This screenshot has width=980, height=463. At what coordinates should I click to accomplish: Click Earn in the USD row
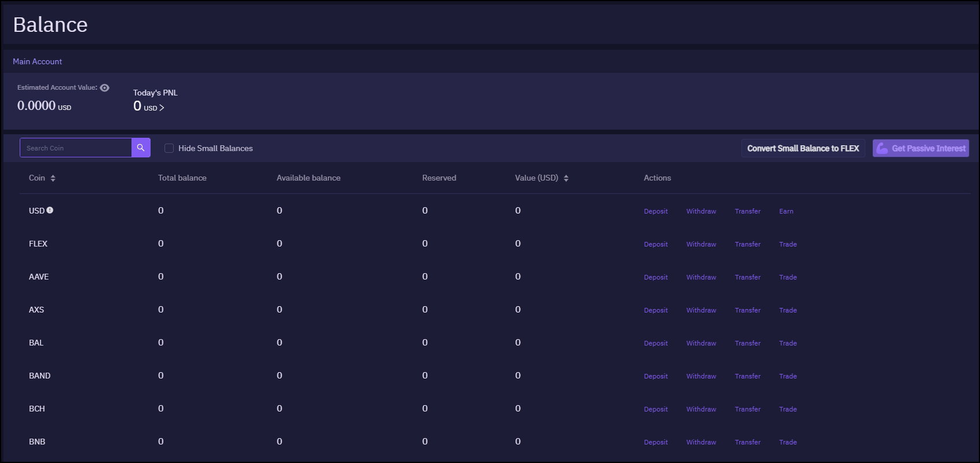pos(786,211)
